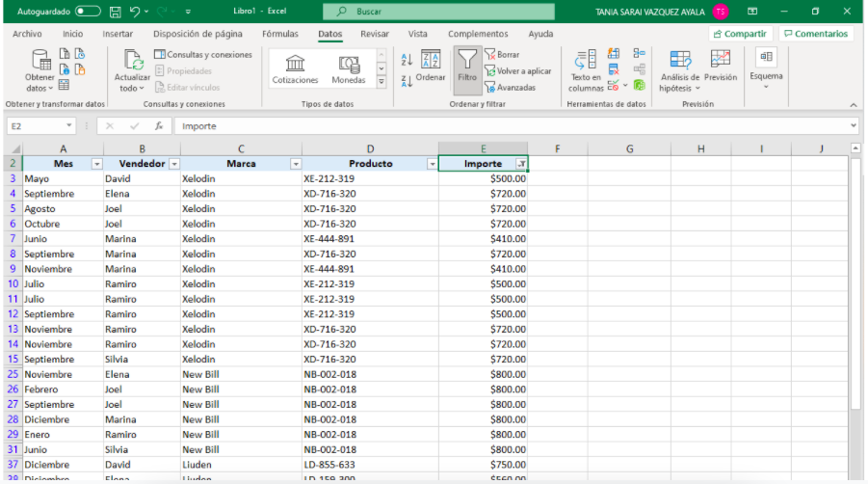The height and width of the screenshot is (484, 868).
Task: Switch to the Fórmulas tab
Action: click(280, 34)
